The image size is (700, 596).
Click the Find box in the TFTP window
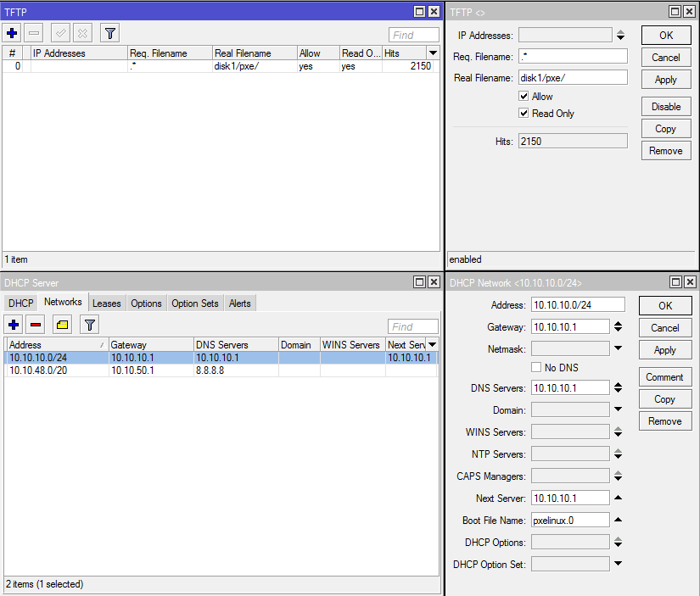point(414,35)
